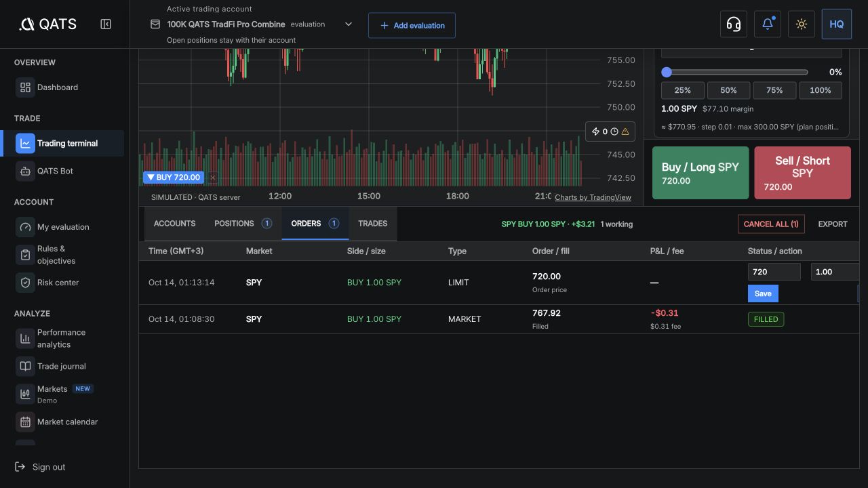Remove BUY 720.00 chart order line
The width and height of the screenshot is (868, 488).
pyautogui.click(x=212, y=178)
